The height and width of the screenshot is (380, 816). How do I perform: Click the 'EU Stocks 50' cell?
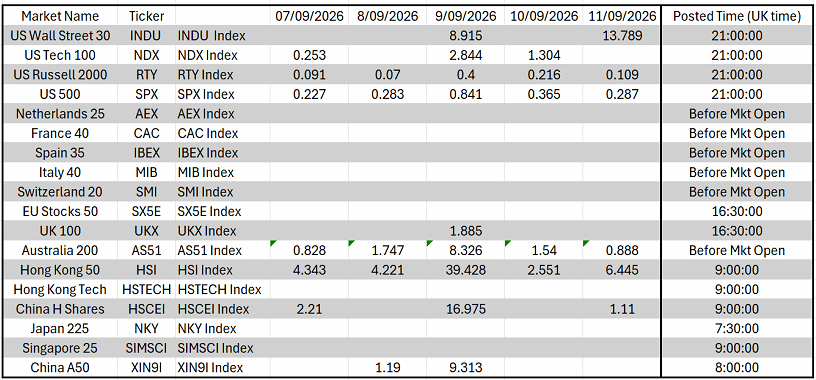(x=59, y=211)
